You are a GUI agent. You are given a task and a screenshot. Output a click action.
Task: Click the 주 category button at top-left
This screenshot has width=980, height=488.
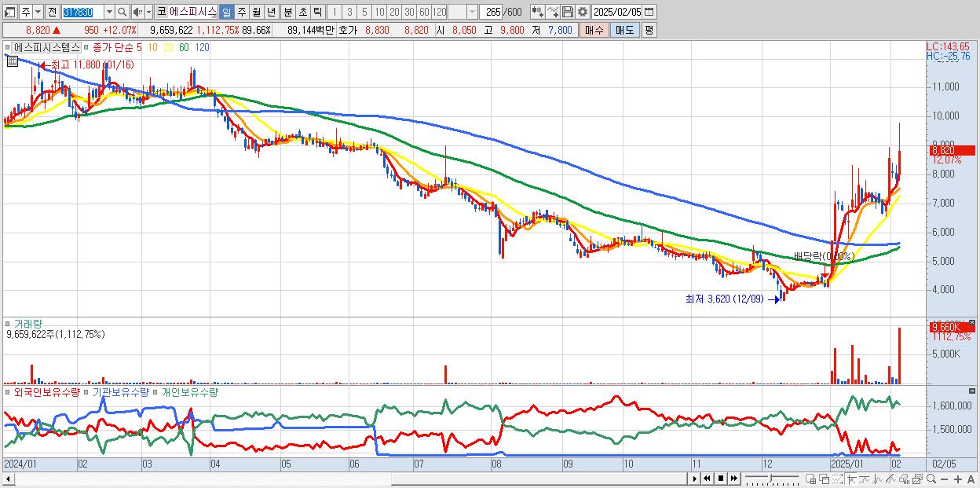[x=25, y=12]
